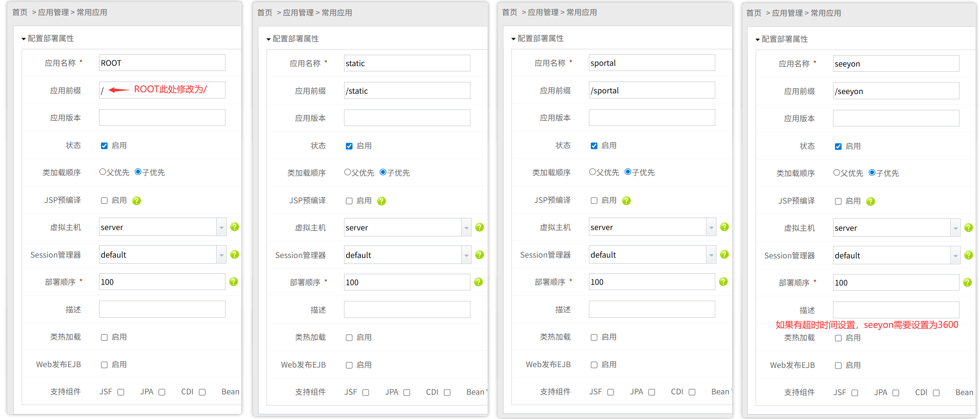The height and width of the screenshot is (419, 980).
Task: Open JSP预编译 help icon in sportal panel
Action: 626,201
